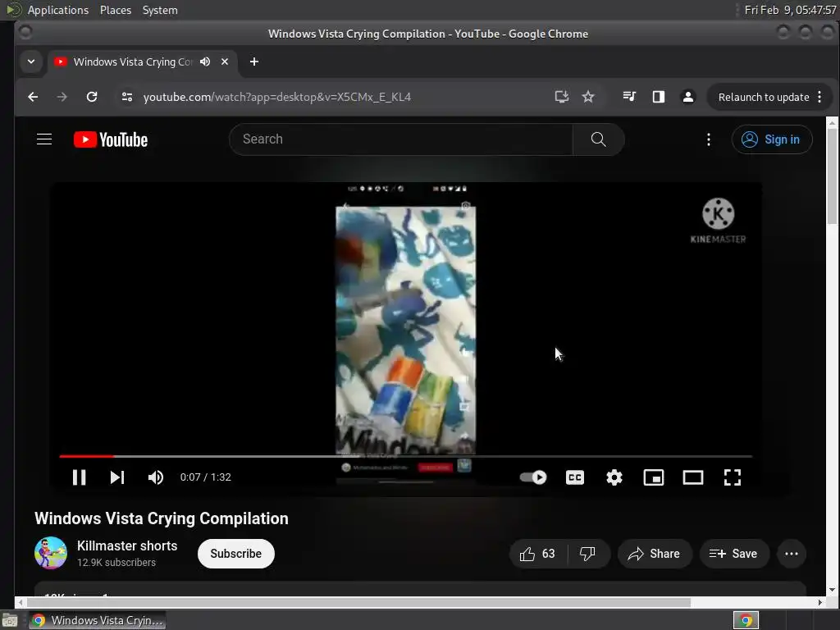Enable theater mode
This screenshot has width=840, height=630.
[x=692, y=477]
